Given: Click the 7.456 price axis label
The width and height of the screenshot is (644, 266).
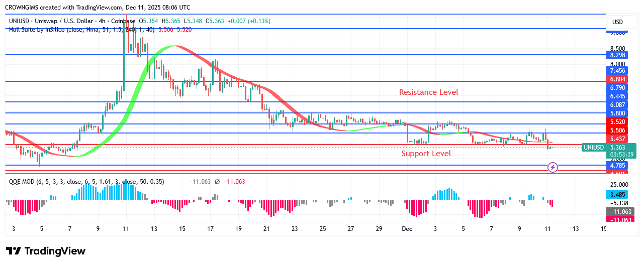Looking at the screenshot, I should coord(617,71).
